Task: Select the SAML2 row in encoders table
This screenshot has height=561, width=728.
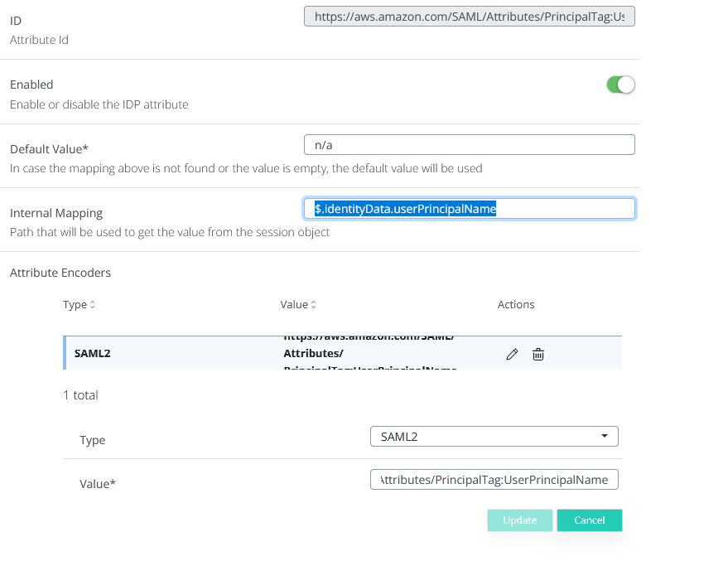Action: (166, 354)
